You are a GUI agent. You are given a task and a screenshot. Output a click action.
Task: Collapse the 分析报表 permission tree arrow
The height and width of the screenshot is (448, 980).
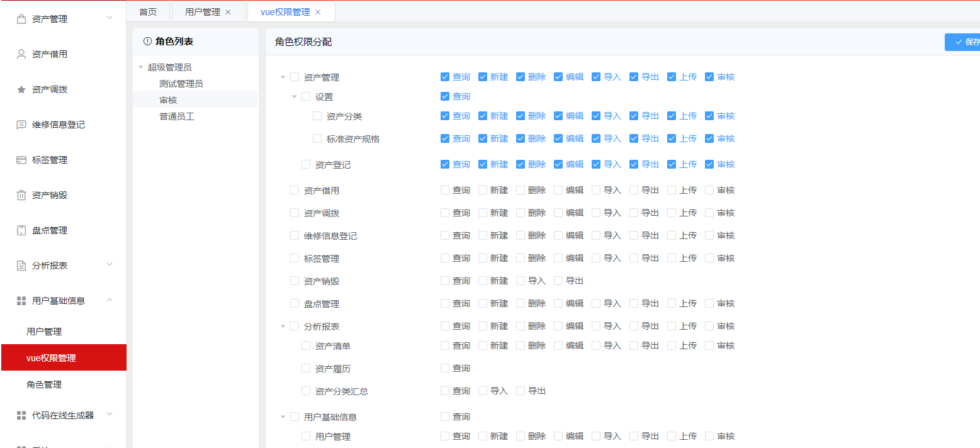pos(283,327)
